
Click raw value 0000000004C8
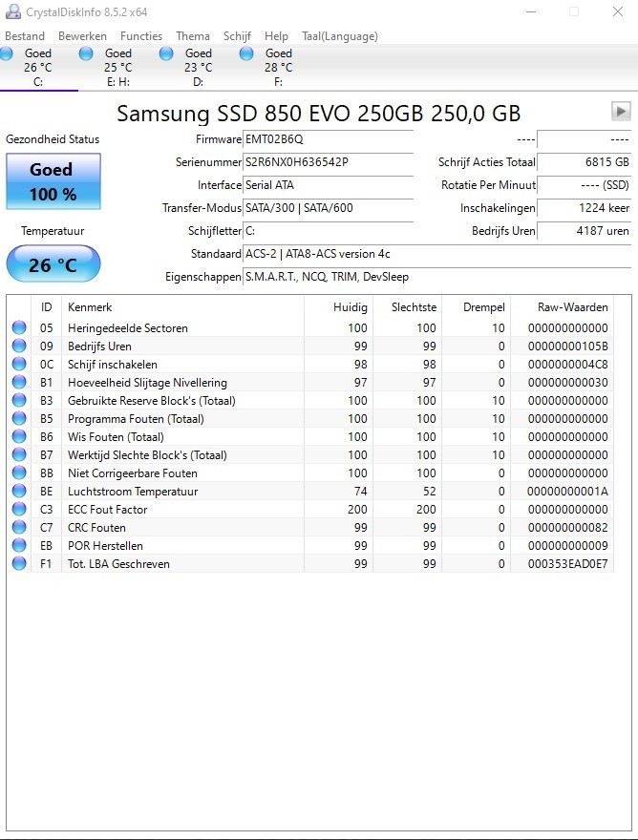(567, 365)
